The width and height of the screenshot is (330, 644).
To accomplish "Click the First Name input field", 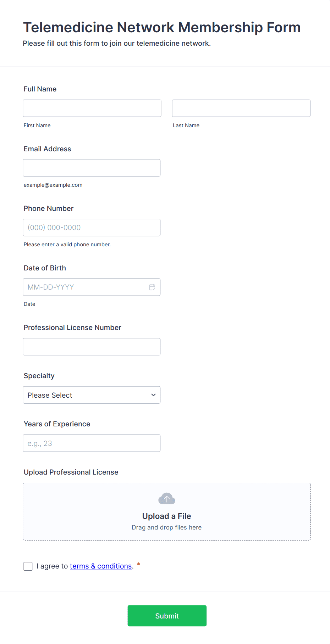I will coord(92,108).
